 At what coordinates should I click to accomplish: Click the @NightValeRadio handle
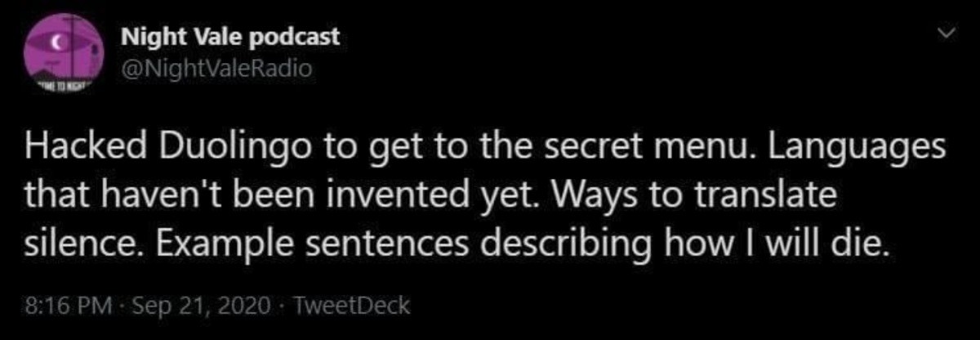[216, 68]
